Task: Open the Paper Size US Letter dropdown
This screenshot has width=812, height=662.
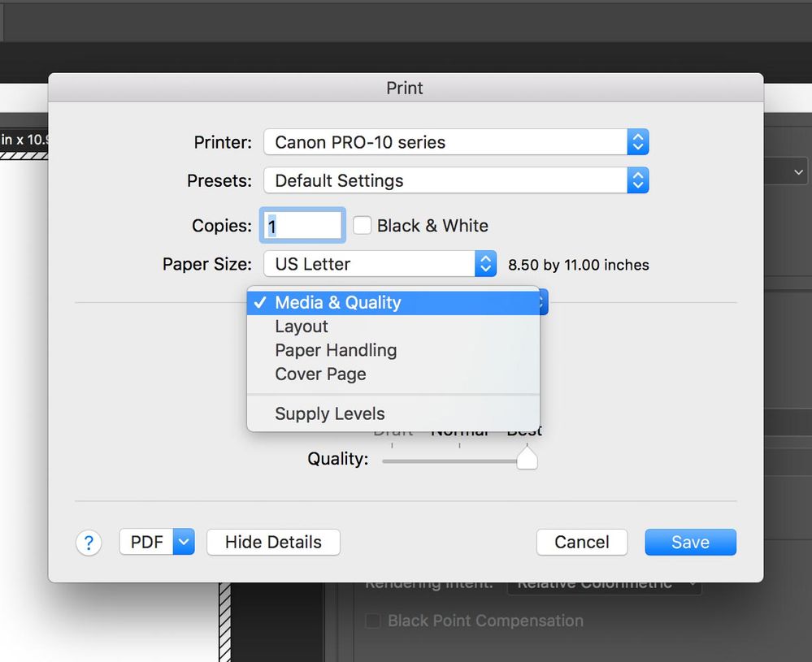Action: point(380,264)
